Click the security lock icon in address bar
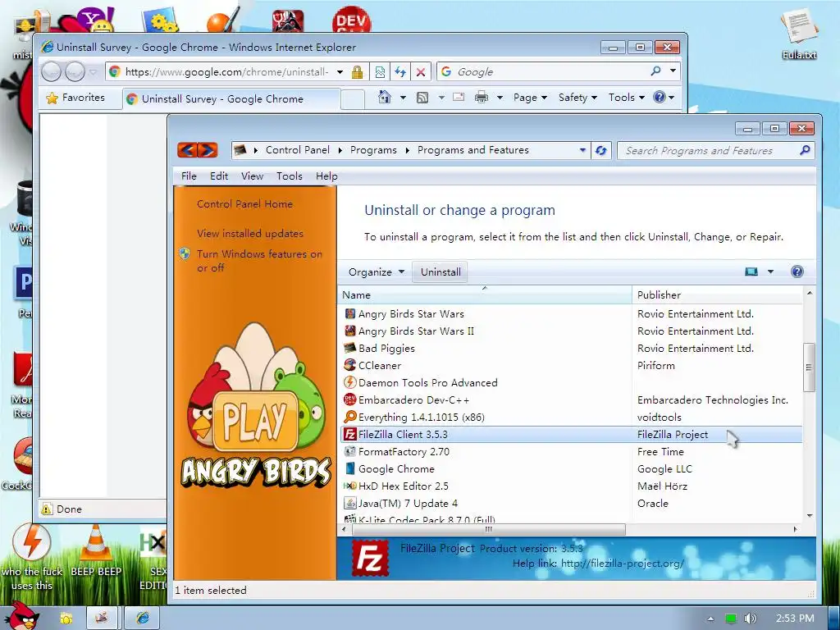This screenshot has height=630, width=840. [x=358, y=72]
